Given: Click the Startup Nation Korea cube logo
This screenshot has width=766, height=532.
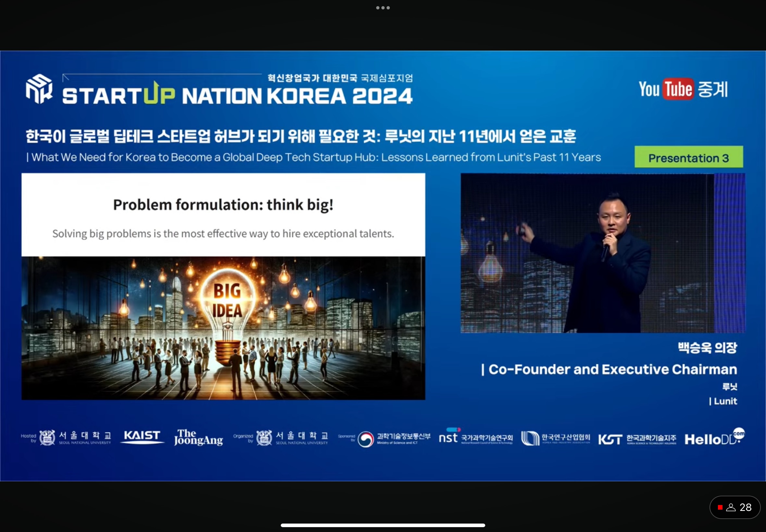Looking at the screenshot, I should coord(39,89).
